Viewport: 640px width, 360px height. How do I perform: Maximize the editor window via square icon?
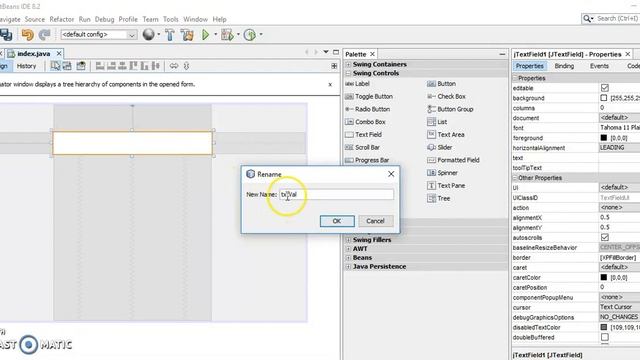point(336,52)
